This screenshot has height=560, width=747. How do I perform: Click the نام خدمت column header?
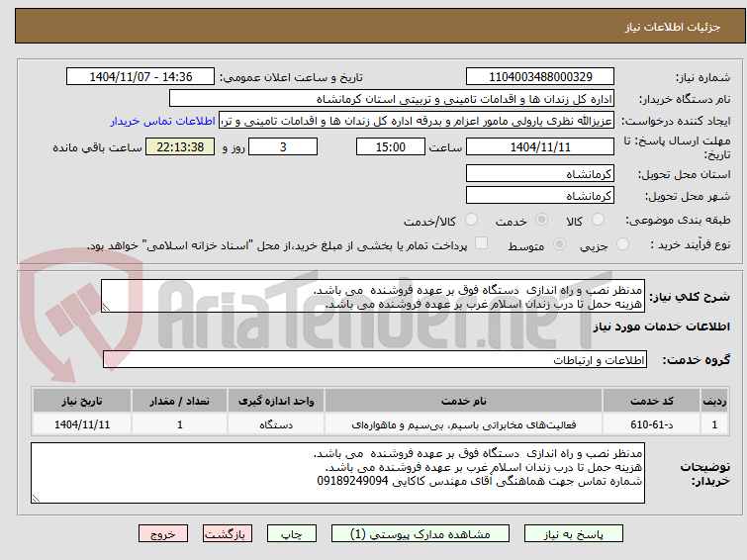pos(464,401)
